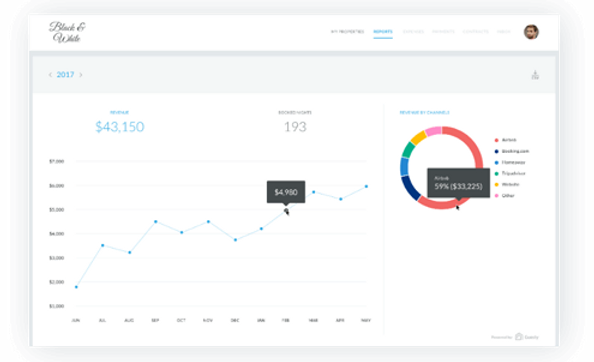Viewport: 594px width, 362px height.
Task: Click the FEB x-axis label
Action: pos(286,320)
